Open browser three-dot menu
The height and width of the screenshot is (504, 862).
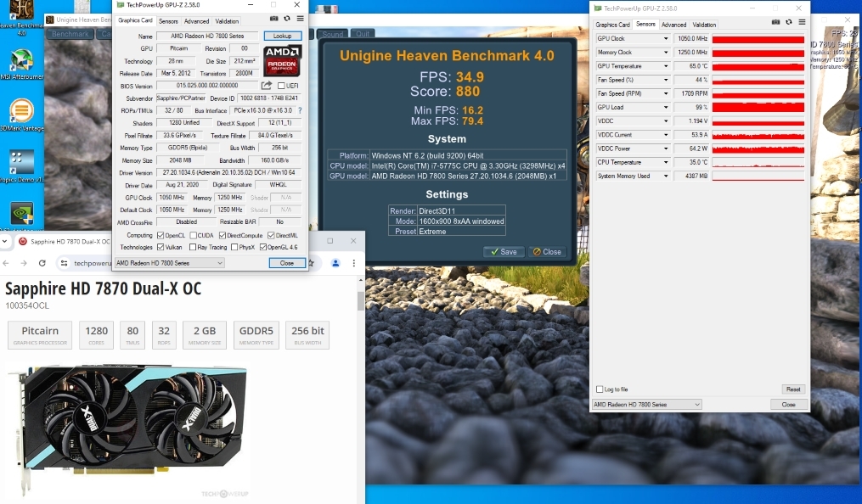(354, 263)
